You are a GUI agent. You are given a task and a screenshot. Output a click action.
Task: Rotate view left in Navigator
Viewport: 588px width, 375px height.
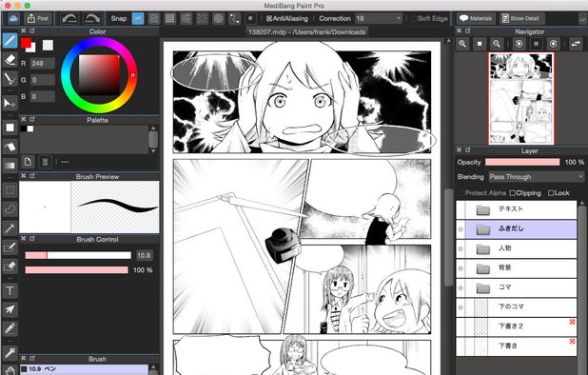pos(519,44)
